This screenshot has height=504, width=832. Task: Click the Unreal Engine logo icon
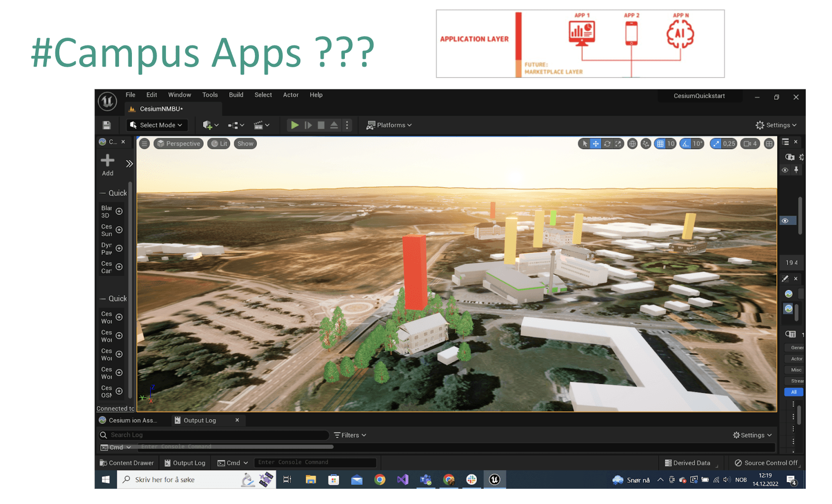click(107, 101)
